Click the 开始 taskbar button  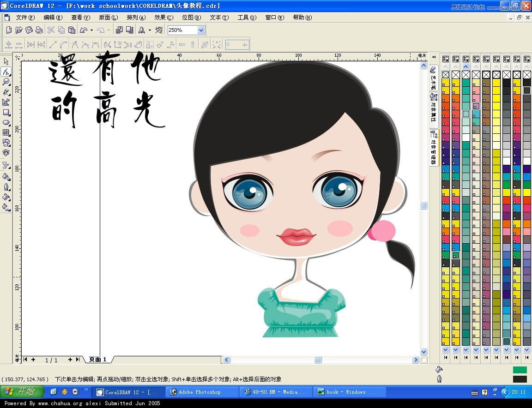point(22,391)
